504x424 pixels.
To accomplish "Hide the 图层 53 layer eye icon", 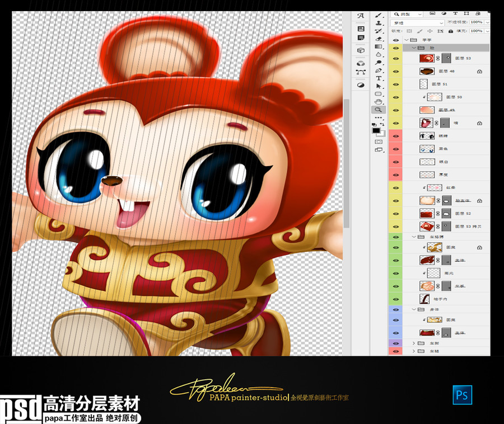I will pos(396,58).
